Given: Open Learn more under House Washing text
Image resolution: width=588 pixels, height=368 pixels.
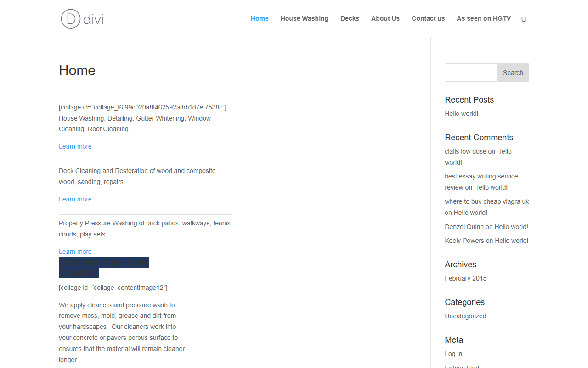Looking at the screenshot, I should coord(75,146).
